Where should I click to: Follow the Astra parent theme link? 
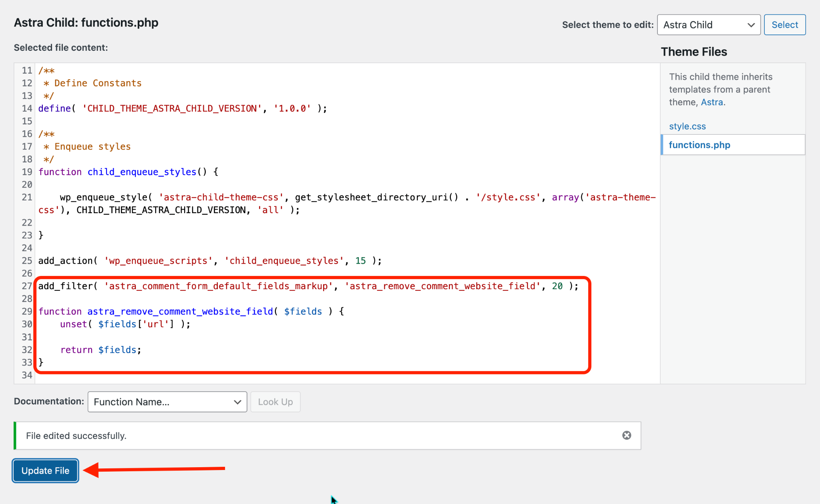(712, 102)
